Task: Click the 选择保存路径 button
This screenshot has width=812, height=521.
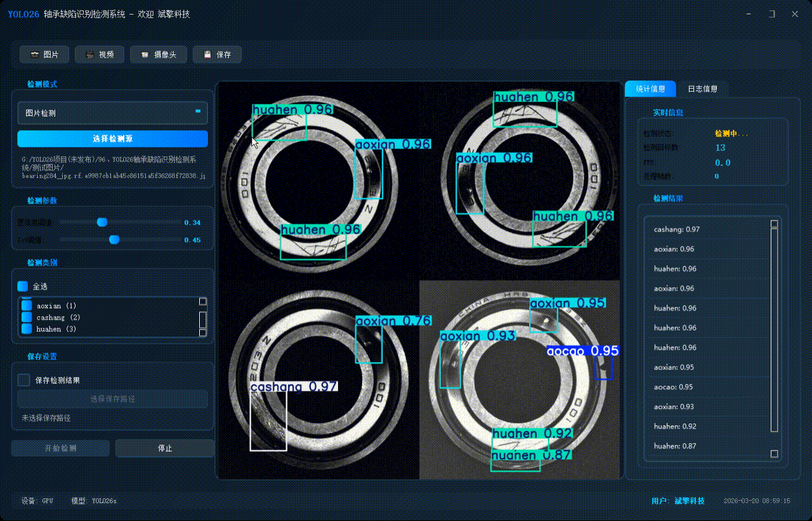Action: (x=112, y=399)
